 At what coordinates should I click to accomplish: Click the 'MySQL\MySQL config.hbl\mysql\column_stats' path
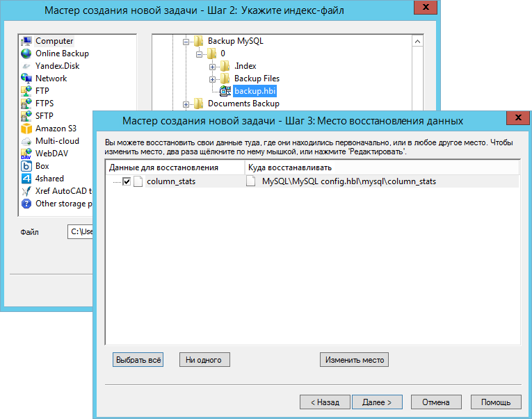349,181
